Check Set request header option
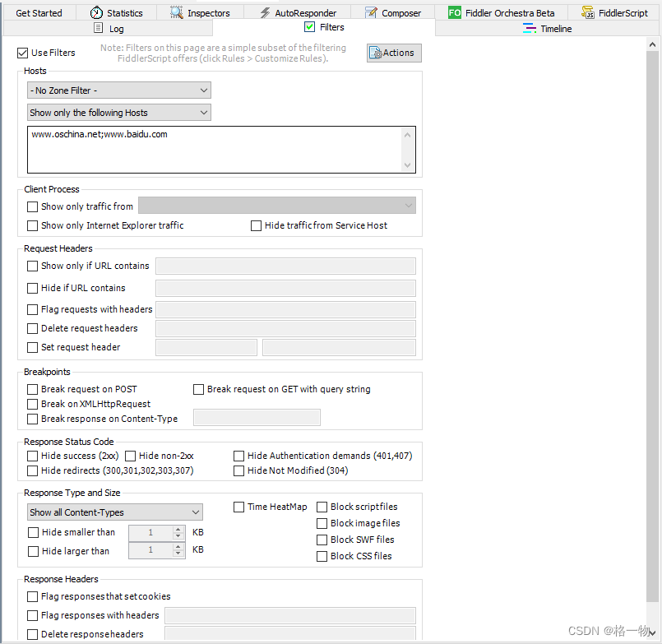662x644 pixels. pyautogui.click(x=32, y=347)
